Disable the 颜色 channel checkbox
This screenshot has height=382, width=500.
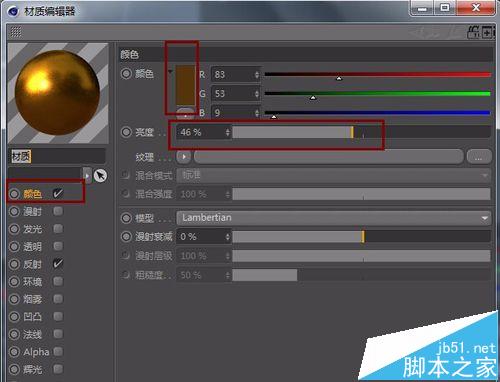point(58,193)
